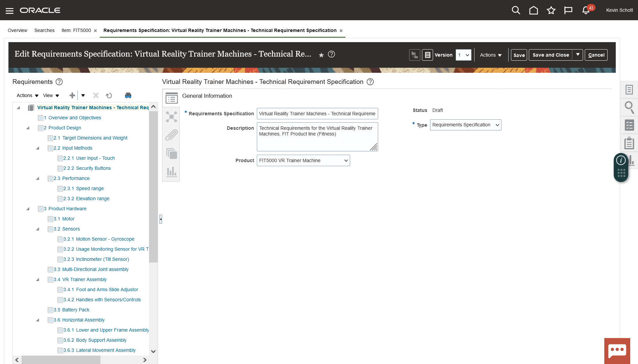Open the chat assistant icon
Viewport: 638px width, 364px height.
(617, 351)
